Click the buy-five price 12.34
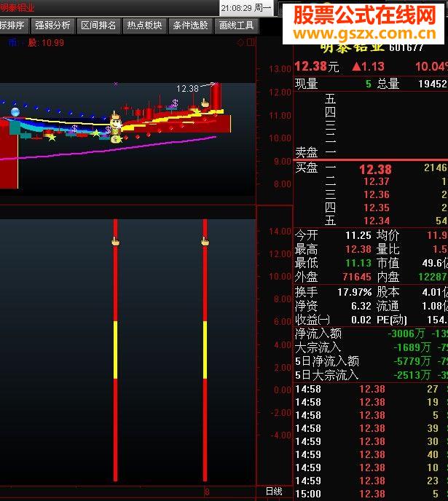Viewport: 448px width, 501px height. (x=377, y=221)
